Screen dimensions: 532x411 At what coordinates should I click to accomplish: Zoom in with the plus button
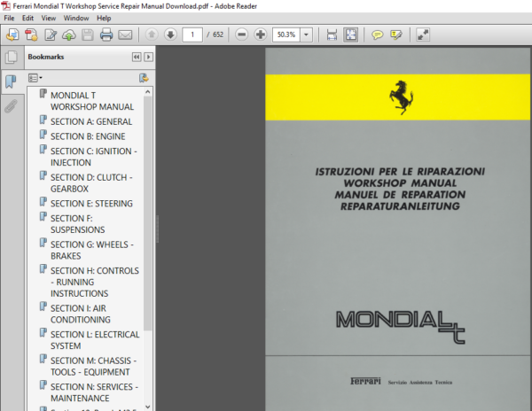(260, 35)
